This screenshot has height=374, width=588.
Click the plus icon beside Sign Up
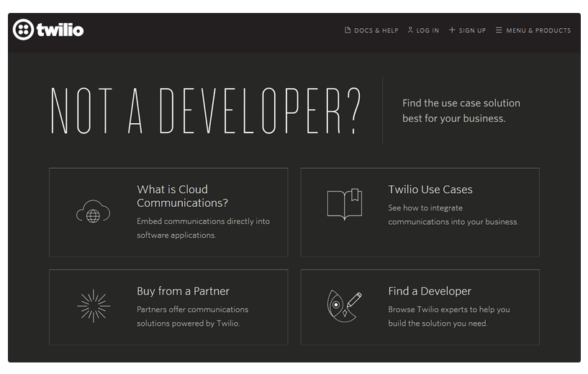point(452,30)
